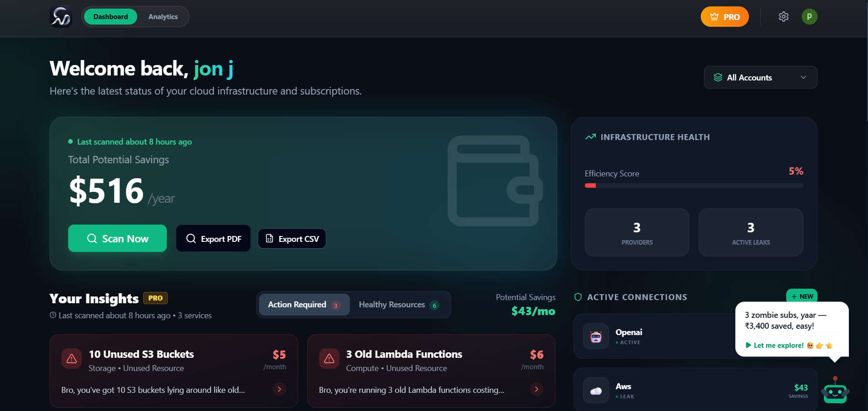Image resolution: width=868 pixels, height=411 pixels.
Task: Select the Dashboard tab
Action: 110,16
